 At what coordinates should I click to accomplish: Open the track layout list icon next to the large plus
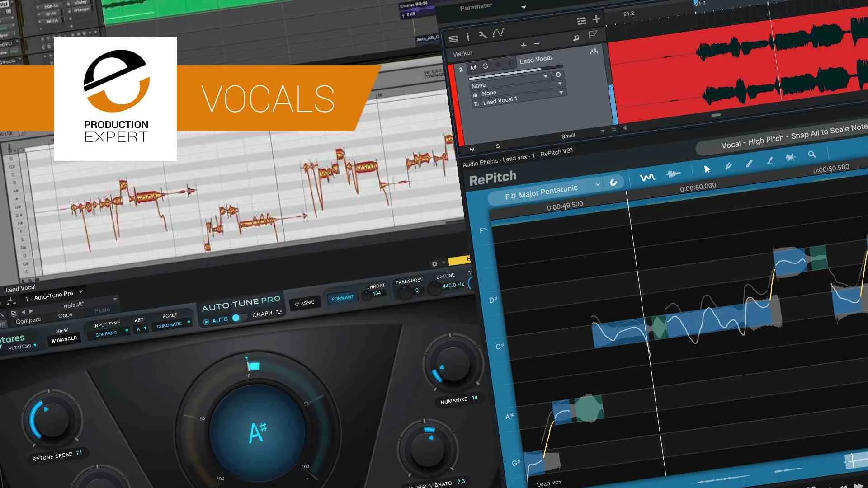click(581, 21)
